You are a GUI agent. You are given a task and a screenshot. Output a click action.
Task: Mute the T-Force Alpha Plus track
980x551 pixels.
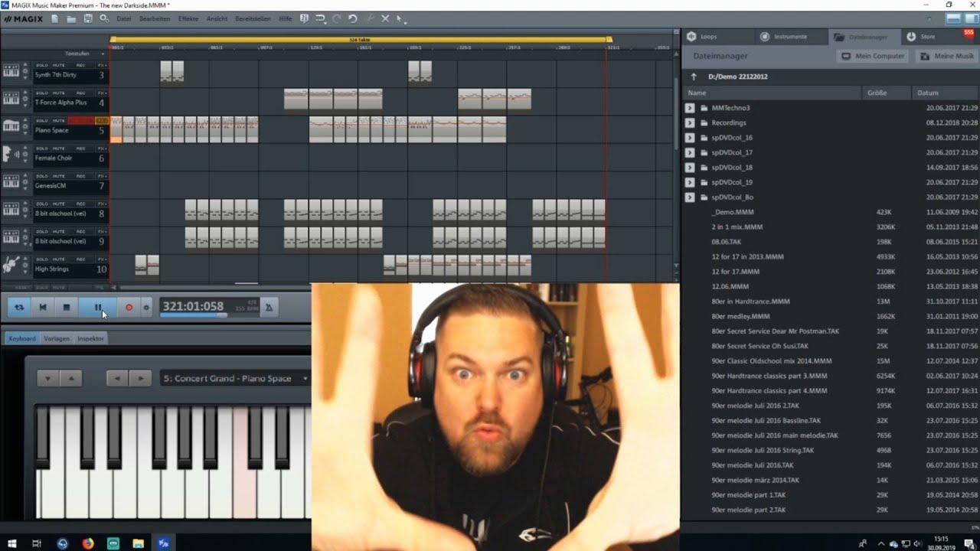(58, 93)
